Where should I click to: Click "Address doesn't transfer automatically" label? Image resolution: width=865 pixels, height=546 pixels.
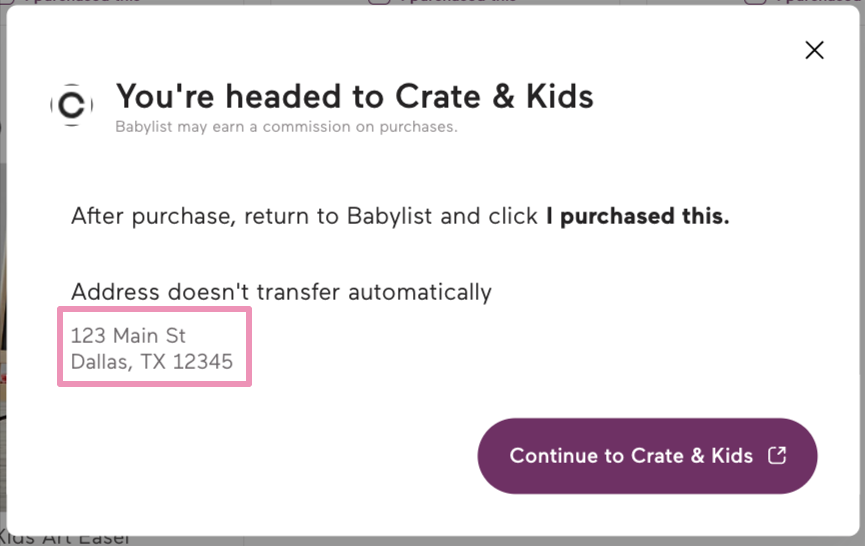tap(281, 292)
